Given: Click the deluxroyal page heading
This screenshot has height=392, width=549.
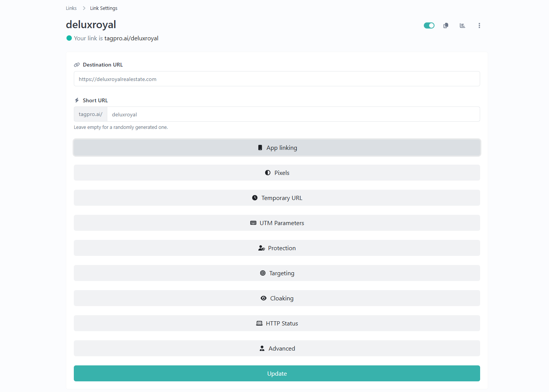Looking at the screenshot, I should pyautogui.click(x=91, y=24).
